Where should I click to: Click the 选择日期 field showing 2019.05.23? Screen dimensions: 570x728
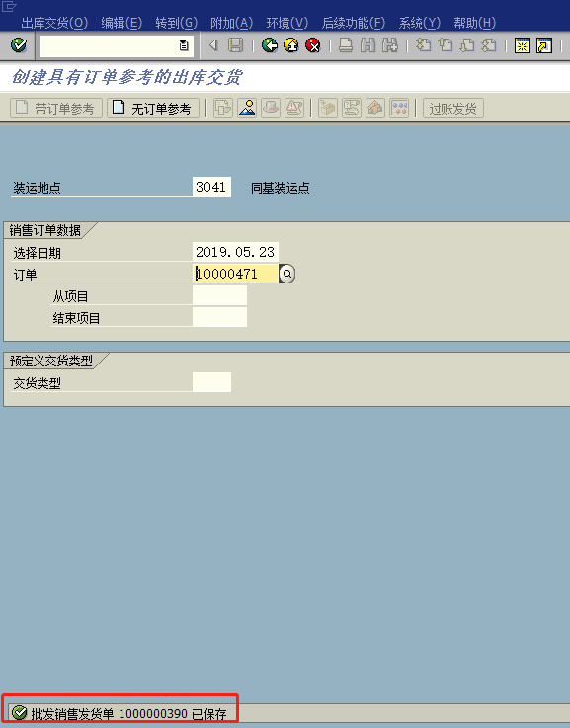point(235,252)
